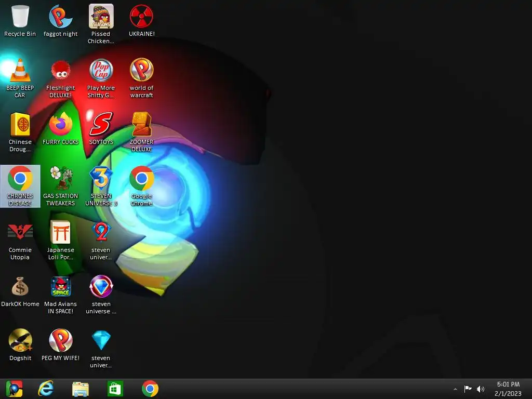Open the Recycle Bin desktop icon
532x399 pixels.
click(x=20, y=16)
